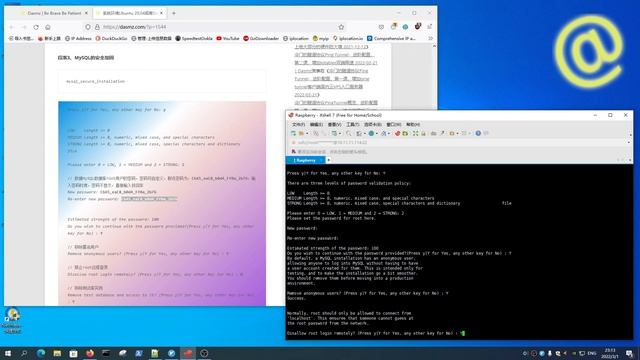Viewport: 640px width, 360px height.
Task: Open the padlock site information
Action: pyautogui.click(x=97, y=27)
